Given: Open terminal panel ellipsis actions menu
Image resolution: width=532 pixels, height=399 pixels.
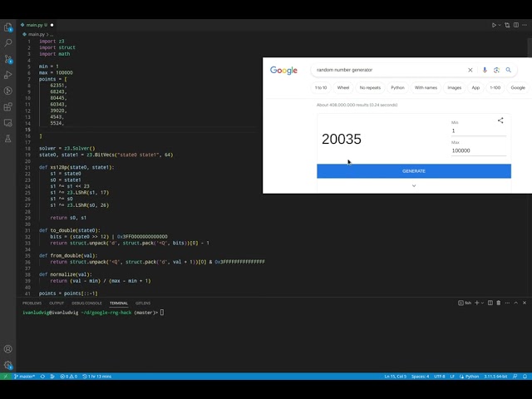Looking at the screenshot, I should click(507, 303).
